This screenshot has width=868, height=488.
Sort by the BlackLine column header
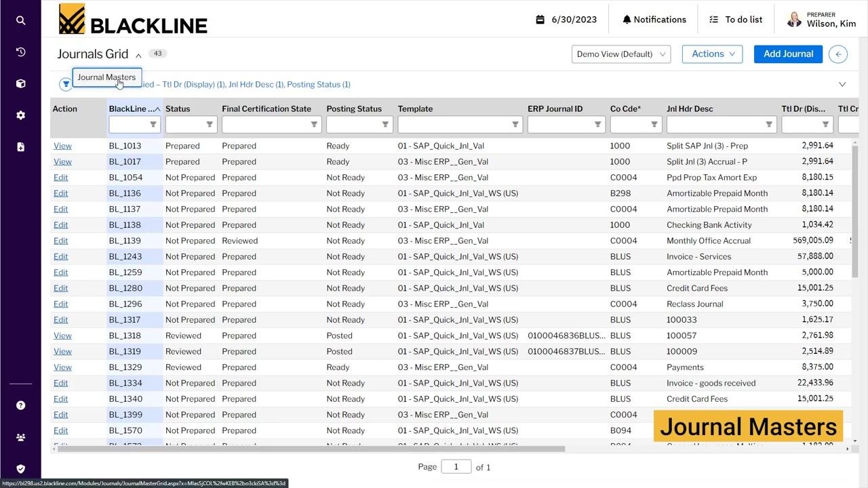(x=134, y=108)
